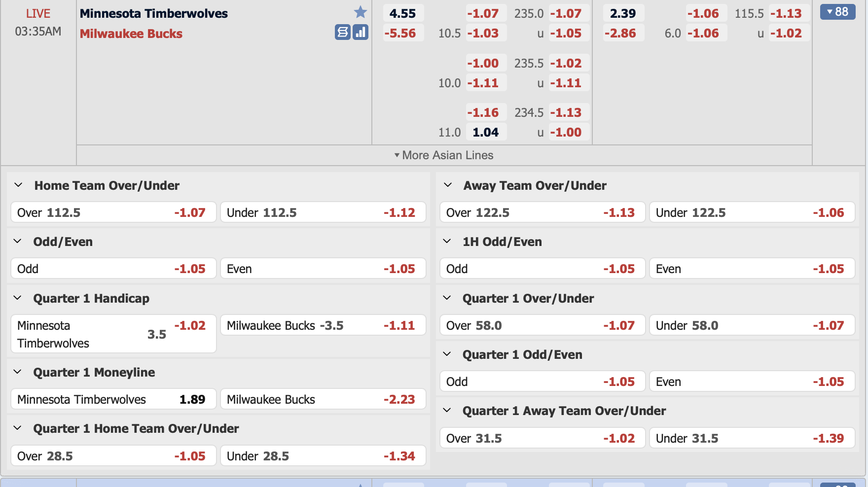
Task: Choose Minnesota Timberwolves full-time moneyline 4.55
Action: (403, 13)
